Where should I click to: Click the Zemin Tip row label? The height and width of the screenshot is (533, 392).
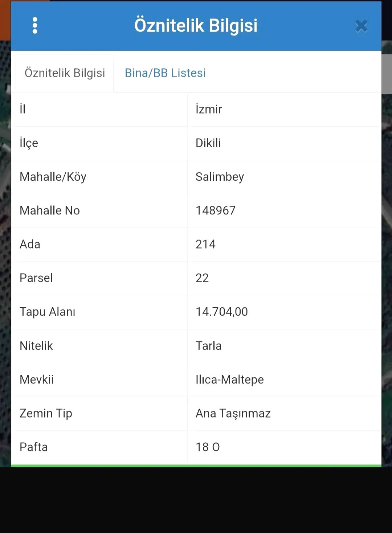point(46,413)
